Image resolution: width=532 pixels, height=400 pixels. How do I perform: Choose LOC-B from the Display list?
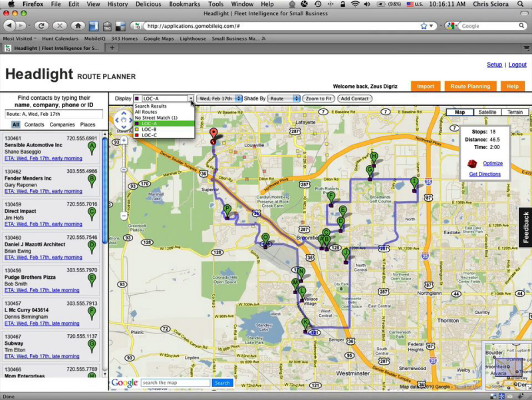150,129
